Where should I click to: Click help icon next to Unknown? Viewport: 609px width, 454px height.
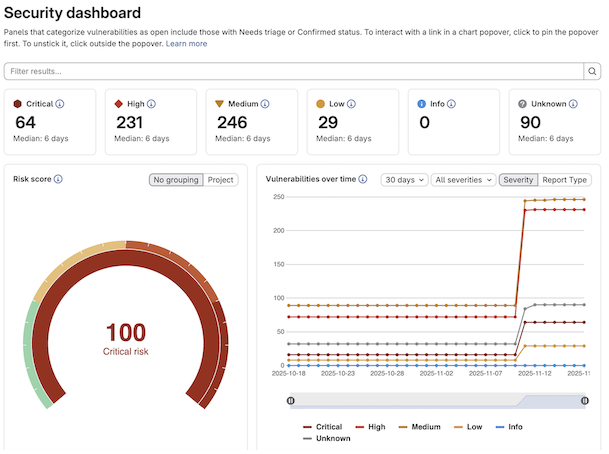click(572, 103)
